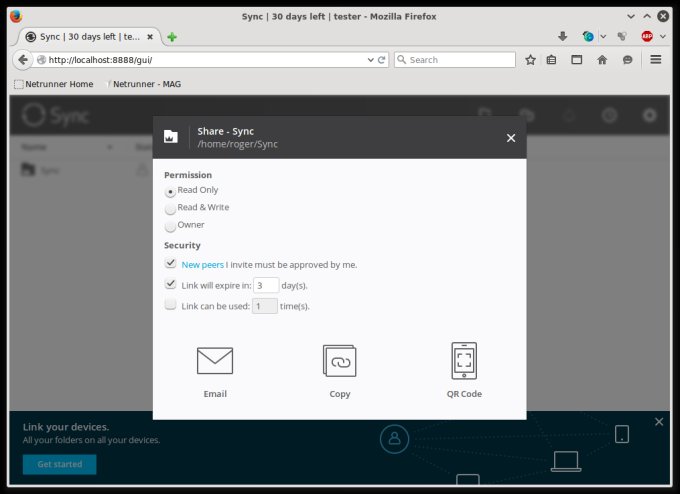The image size is (680, 494).
Task: Focus the localhost address bar
Action: (204, 60)
